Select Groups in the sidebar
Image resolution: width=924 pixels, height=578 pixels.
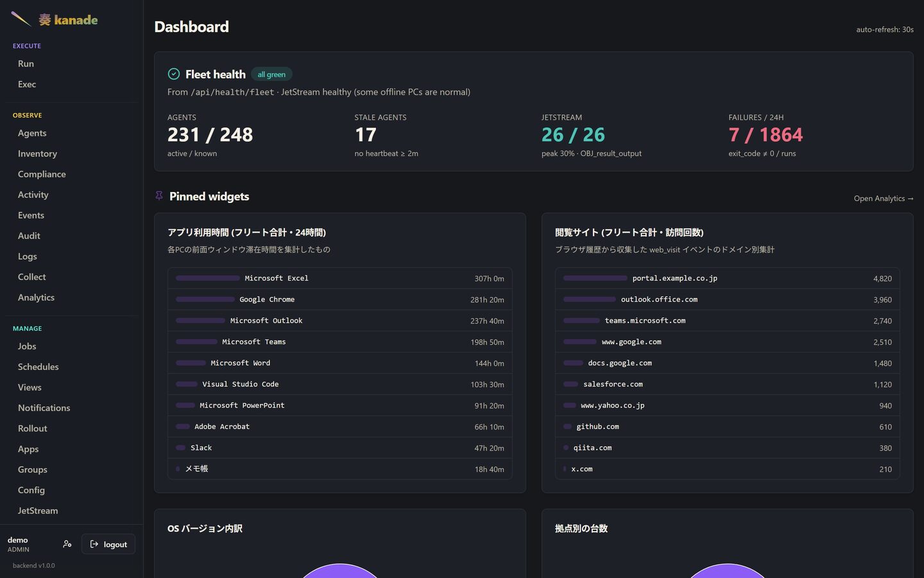(x=72, y=469)
